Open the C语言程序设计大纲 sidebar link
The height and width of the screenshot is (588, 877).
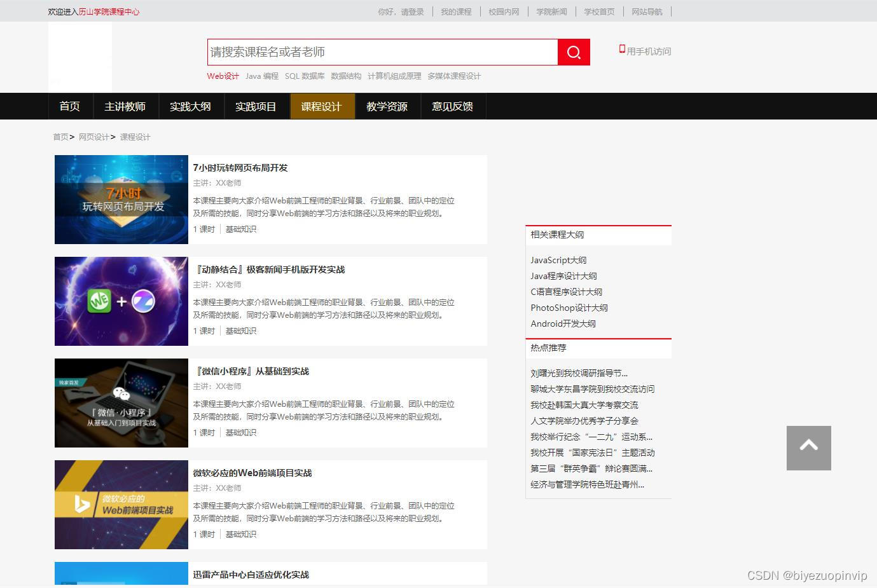pos(567,292)
